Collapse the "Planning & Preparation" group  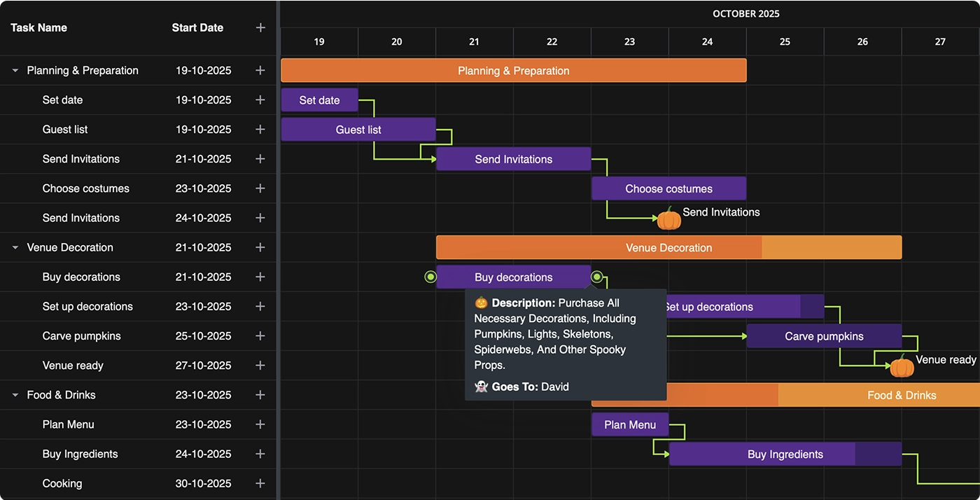(14, 70)
